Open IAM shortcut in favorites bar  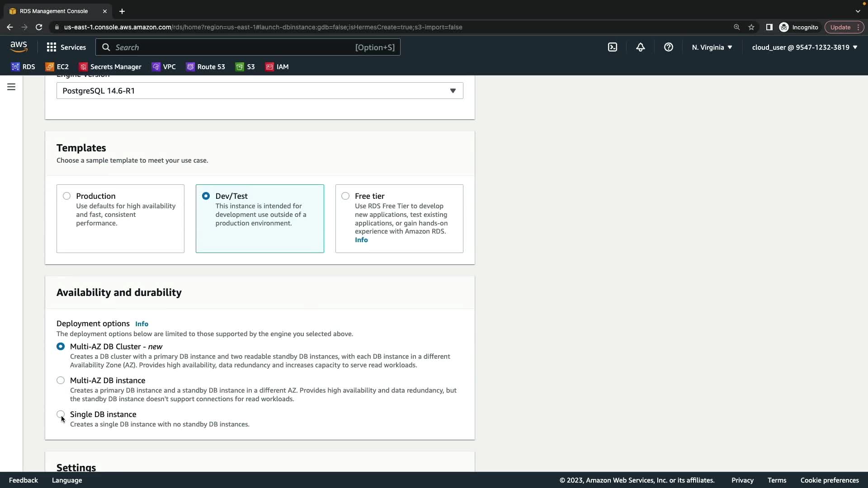pyautogui.click(x=277, y=67)
